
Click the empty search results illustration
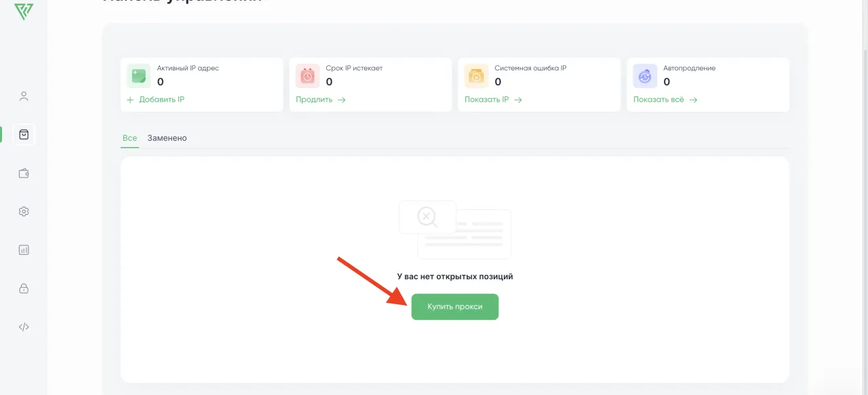click(455, 229)
